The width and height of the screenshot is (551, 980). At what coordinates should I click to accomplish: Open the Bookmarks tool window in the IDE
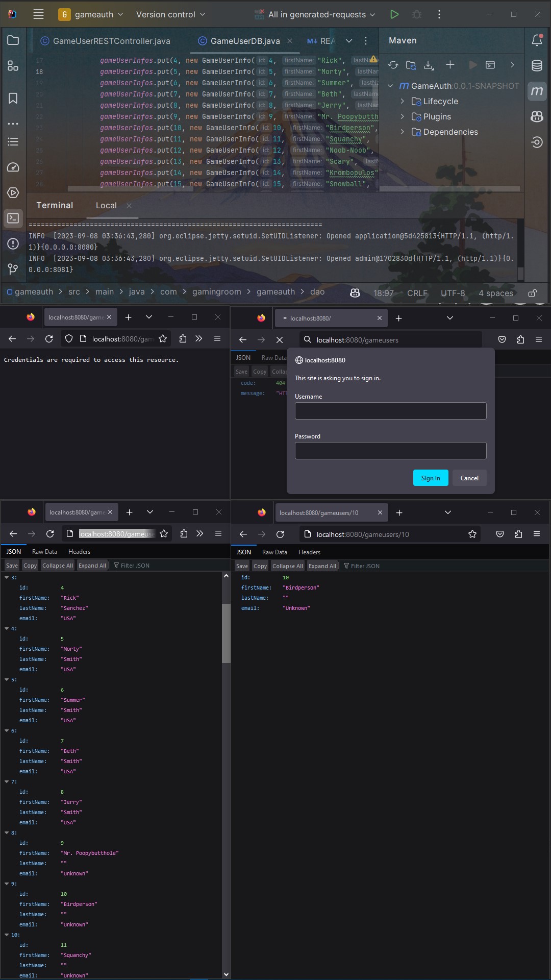tap(13, 98)
